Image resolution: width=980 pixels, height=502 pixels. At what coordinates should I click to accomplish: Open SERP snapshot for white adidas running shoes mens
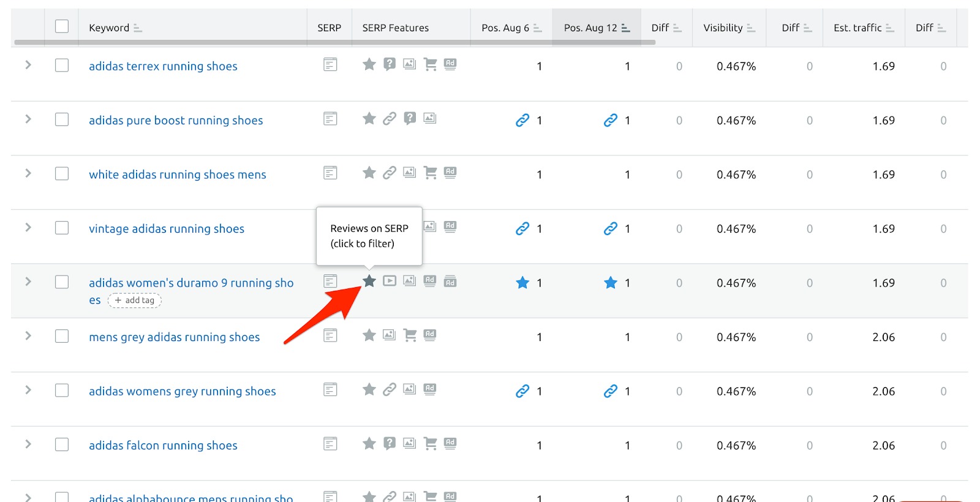[330, 173]
